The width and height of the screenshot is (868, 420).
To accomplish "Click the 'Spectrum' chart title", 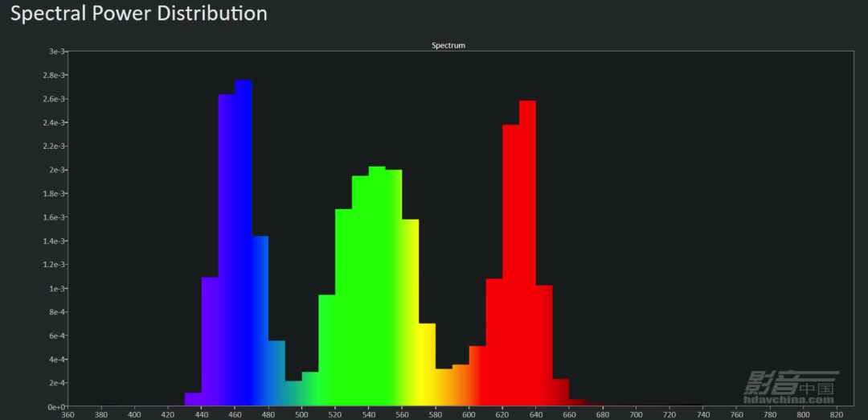I will point(448,46).
